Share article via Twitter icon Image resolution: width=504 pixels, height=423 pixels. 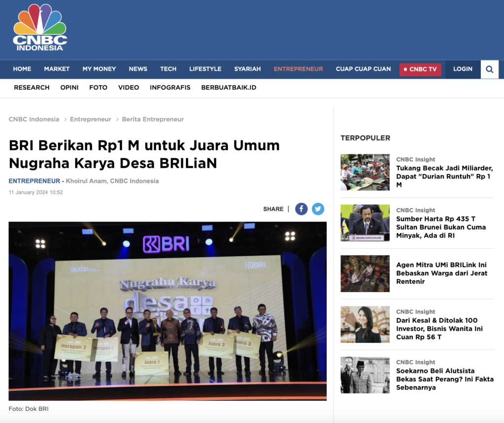coord(318,209)
